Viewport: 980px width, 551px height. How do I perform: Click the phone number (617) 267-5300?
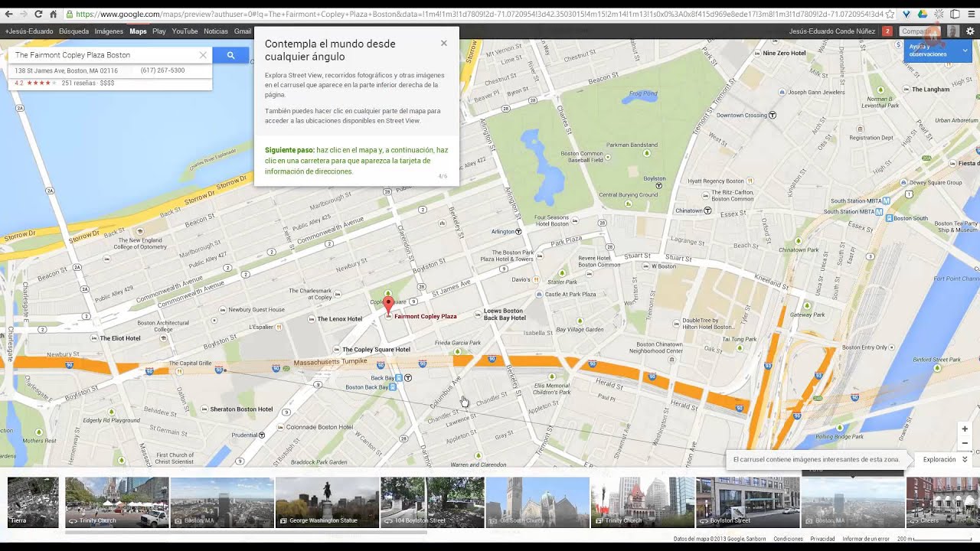162,70
